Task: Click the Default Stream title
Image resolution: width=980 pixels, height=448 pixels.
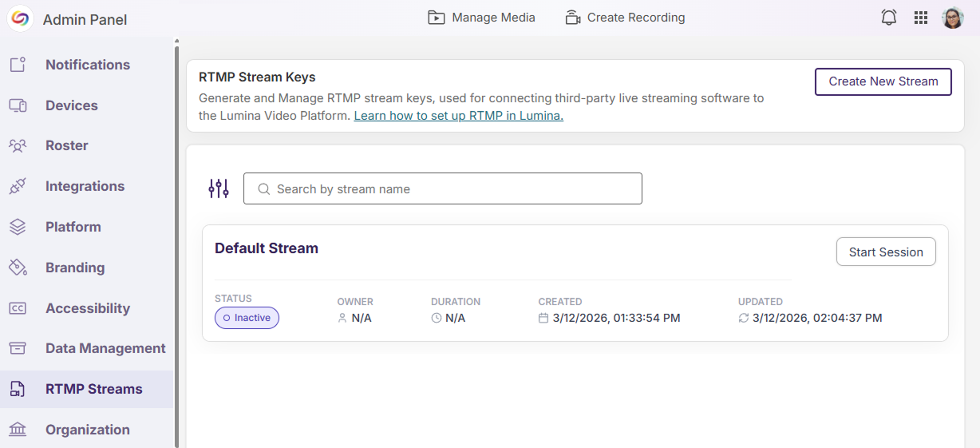Action: (x=267, y=248)
